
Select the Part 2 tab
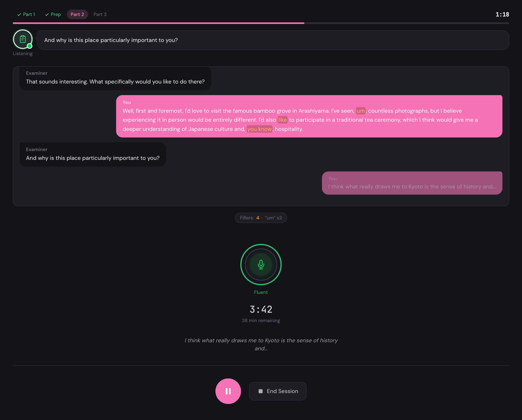click(77, 14)
